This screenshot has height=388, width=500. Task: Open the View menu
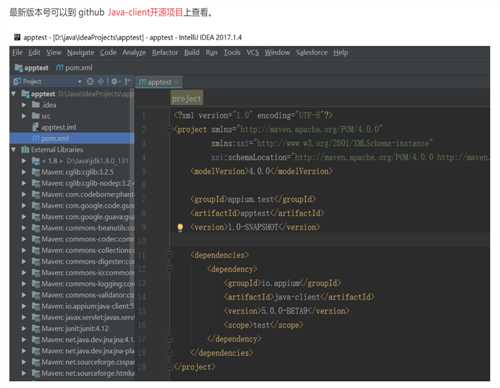53,52
